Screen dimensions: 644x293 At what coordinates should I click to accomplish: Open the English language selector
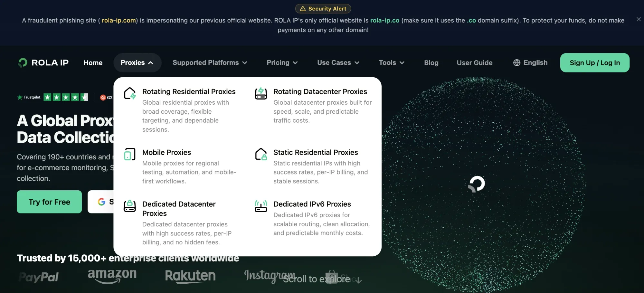point(530,63)
